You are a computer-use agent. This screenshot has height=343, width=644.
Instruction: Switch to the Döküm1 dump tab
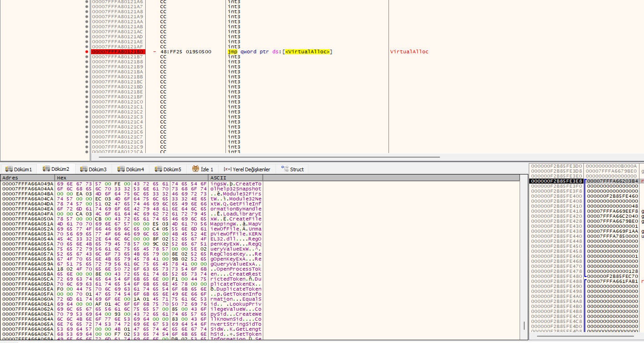pos(19,169)
